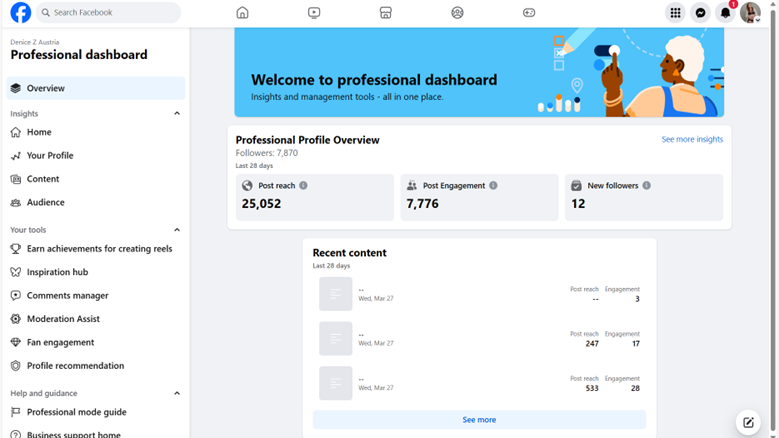The width and height of the screenshot is (779, 438).
Task: Open Messenger from the top bar
Action: pos(701,13)
